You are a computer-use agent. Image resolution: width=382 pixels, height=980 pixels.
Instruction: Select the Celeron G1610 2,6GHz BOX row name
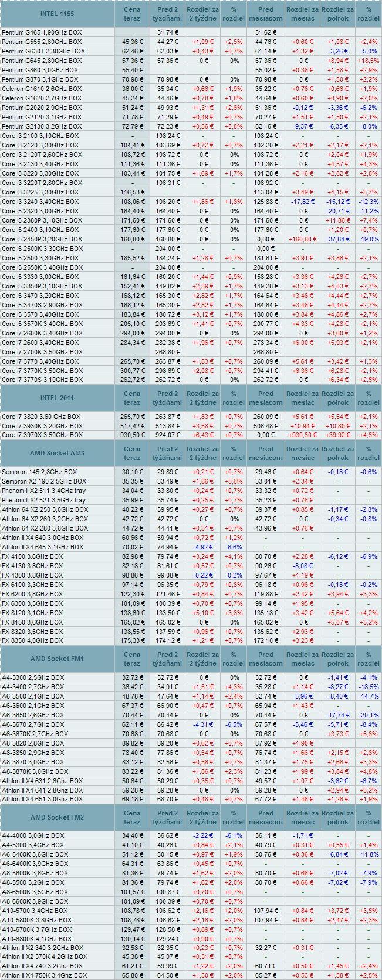click(x=42, y=89)
